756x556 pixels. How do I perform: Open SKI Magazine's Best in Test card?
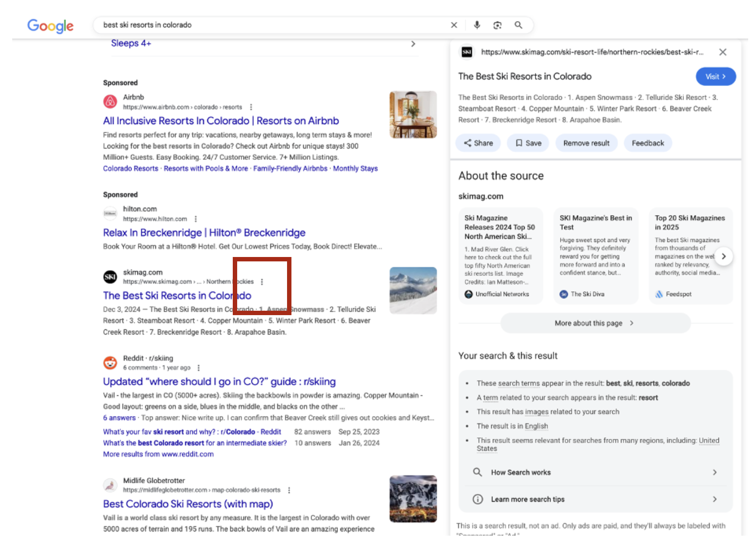click(x=596, y=256)
